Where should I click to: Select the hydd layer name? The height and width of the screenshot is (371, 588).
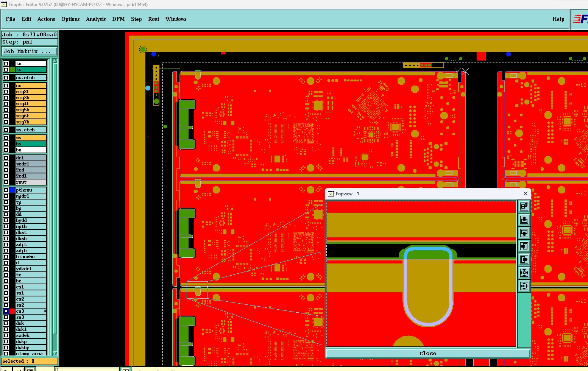31,220
